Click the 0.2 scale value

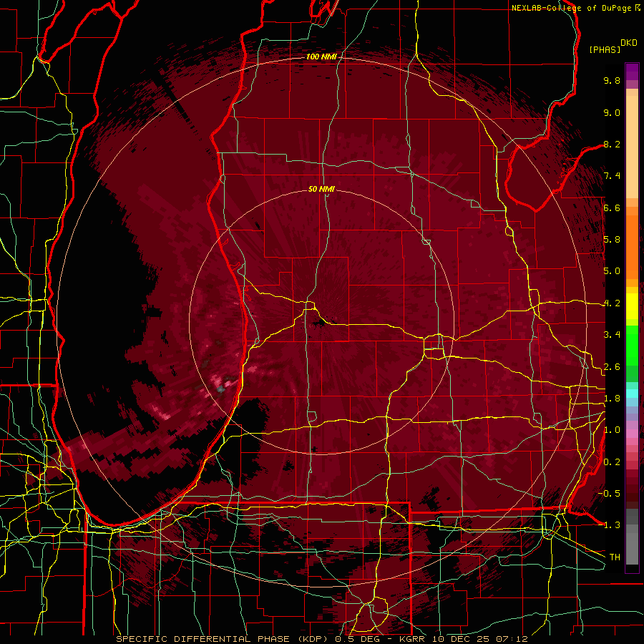(612, 462)
